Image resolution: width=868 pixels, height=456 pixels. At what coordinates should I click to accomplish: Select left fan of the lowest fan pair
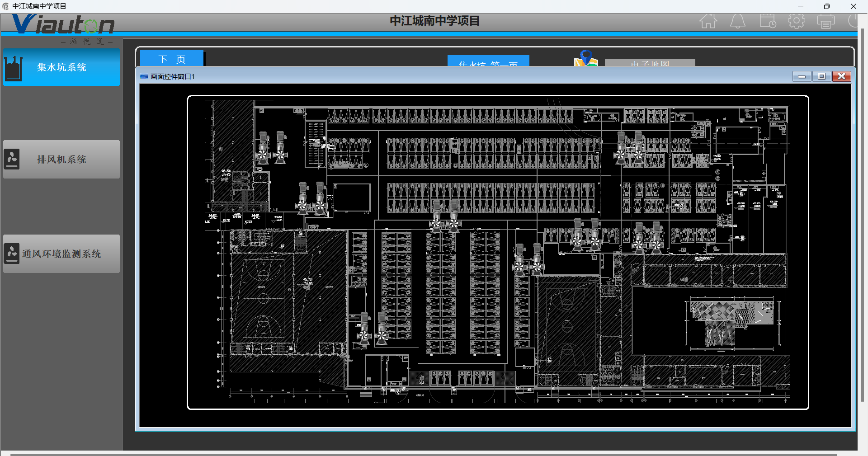coord(364,329)
